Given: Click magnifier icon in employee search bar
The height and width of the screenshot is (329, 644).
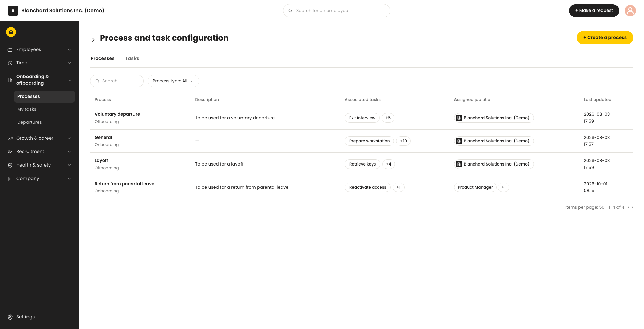Looking at the screenshot, I should [290, 11].
